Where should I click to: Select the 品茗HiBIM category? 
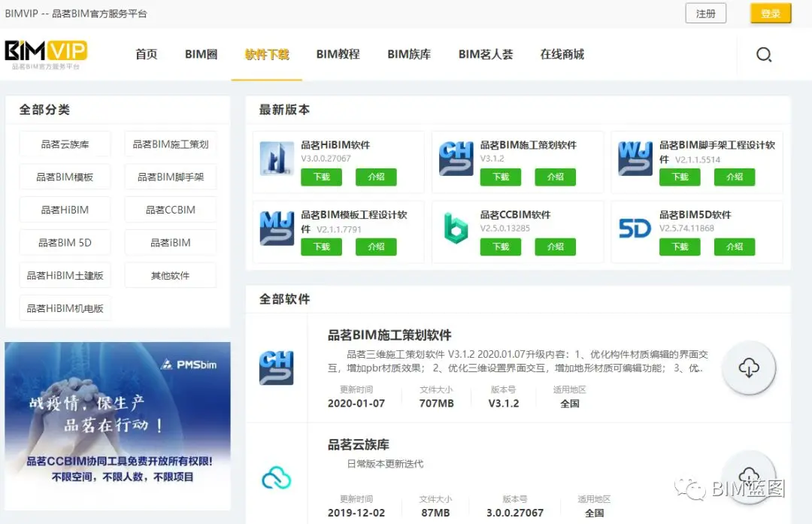tap(65, 210)
